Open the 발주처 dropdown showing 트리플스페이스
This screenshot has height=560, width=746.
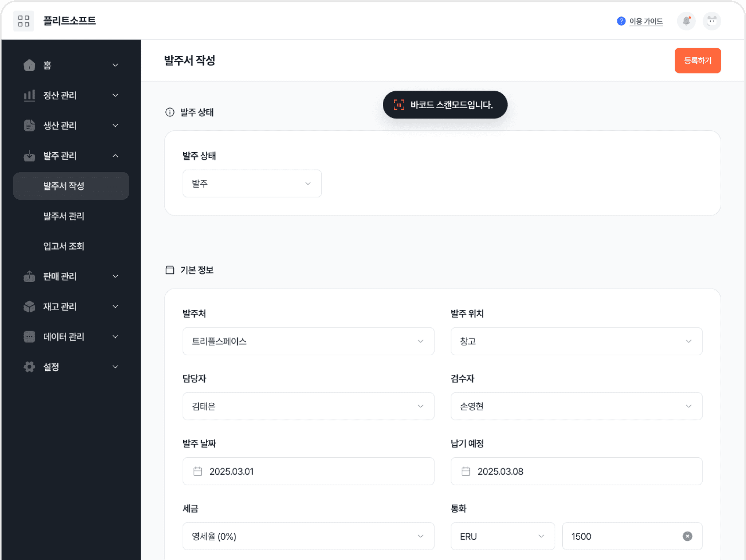point(308,341)
